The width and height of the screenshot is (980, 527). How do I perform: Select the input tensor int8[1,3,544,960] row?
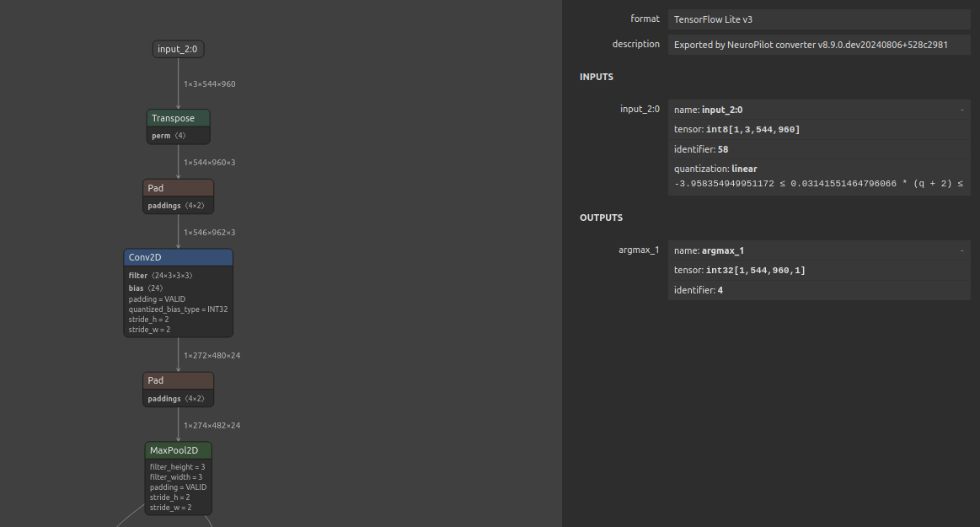(x=818, y=129)
